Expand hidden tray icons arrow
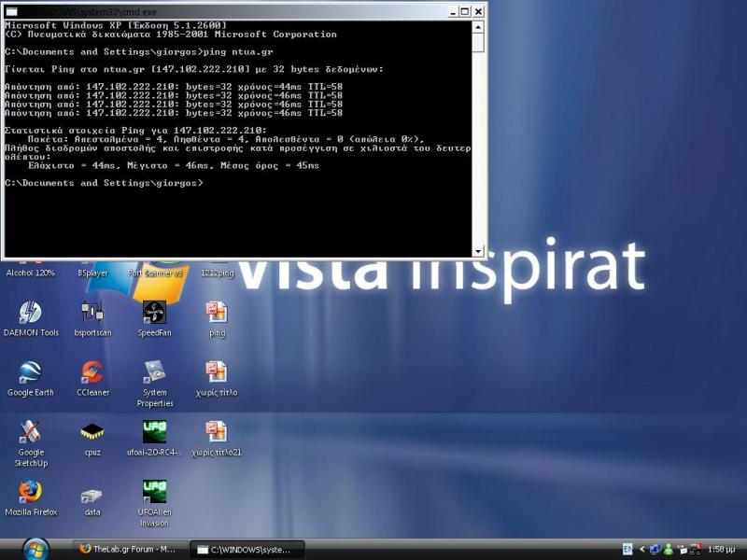747x560 pixels. pyautogui.click(x=641, y=550)
